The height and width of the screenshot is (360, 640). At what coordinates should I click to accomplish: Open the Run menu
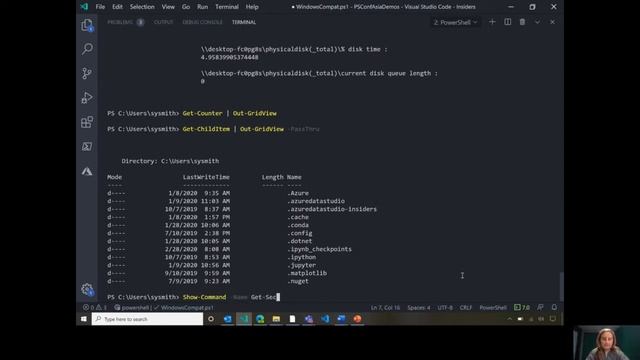coord(202,7)
